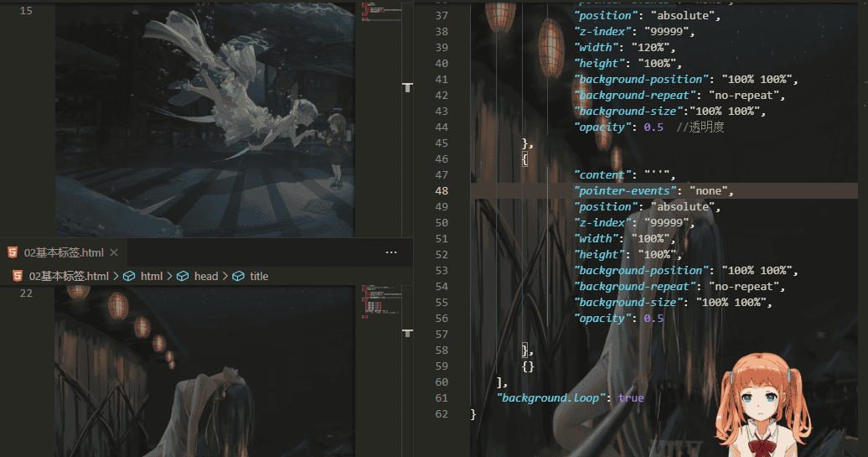The image size is (868, 457).
Task: Select the head element in breadcrumbs
Action: point(206,276)
